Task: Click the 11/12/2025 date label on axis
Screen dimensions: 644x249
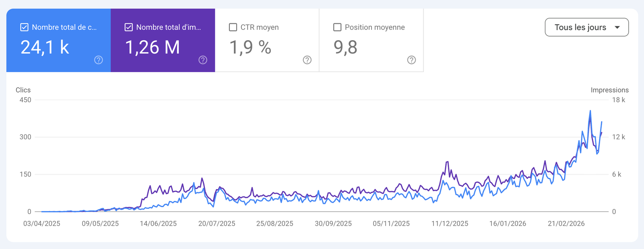Action: 450,224
